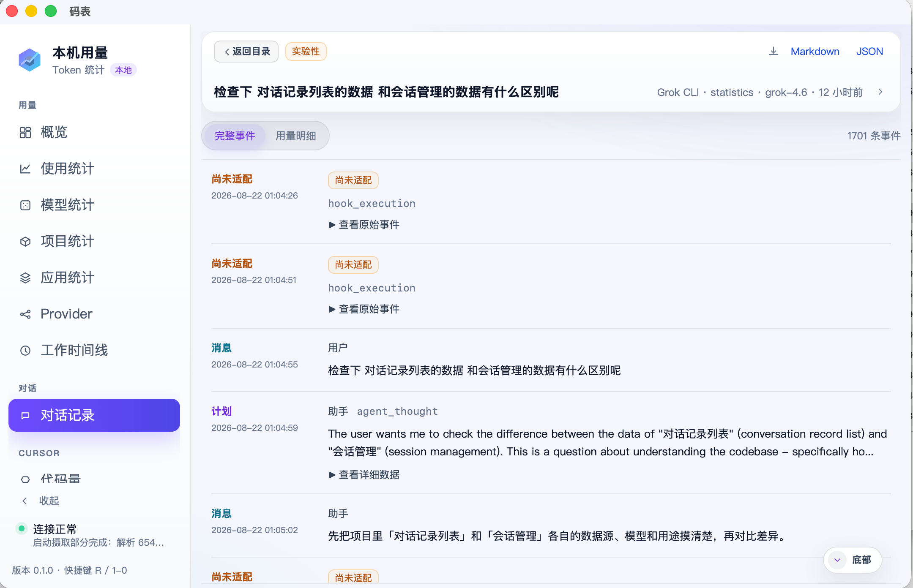Expand 查看详细数据 under agent_thought
Screen dimensions: 913x588
[x=364, y=475]
